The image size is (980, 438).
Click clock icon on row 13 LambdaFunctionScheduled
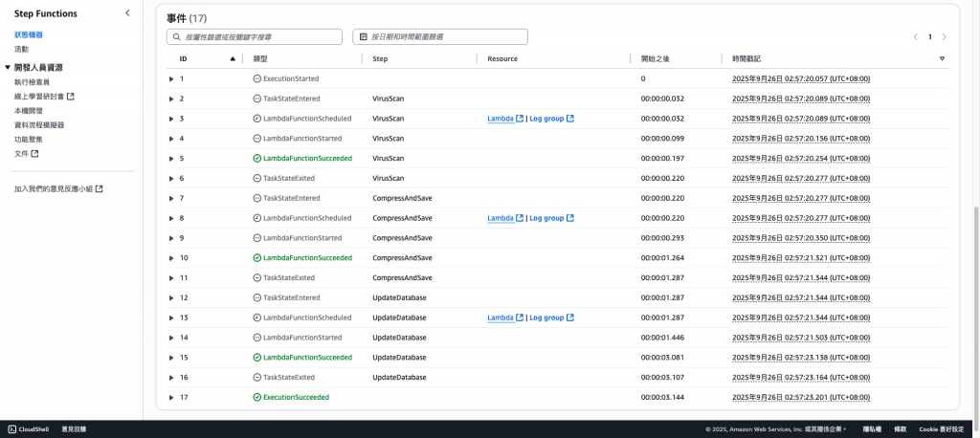[x=256, y=318]
